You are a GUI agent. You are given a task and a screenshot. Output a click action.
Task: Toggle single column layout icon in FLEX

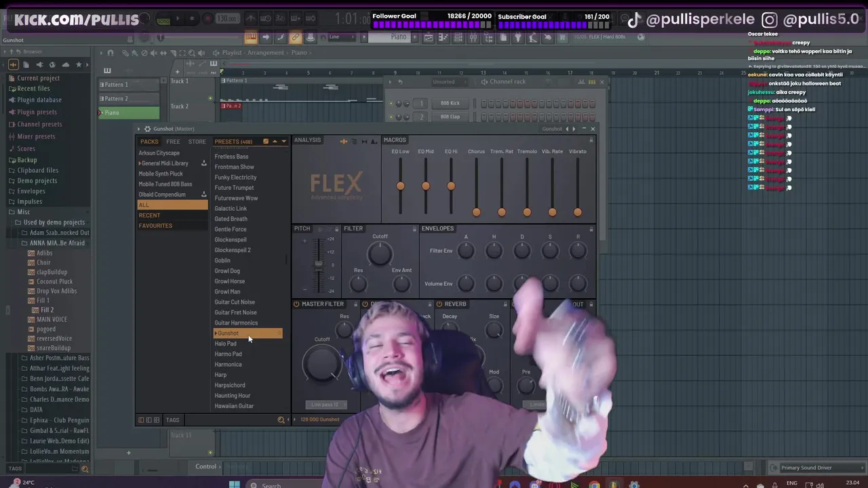coord(141,420)
